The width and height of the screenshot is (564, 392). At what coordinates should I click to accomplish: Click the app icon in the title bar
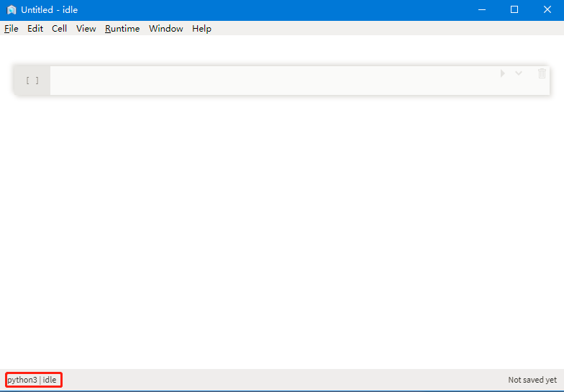(x=12, y=10)
